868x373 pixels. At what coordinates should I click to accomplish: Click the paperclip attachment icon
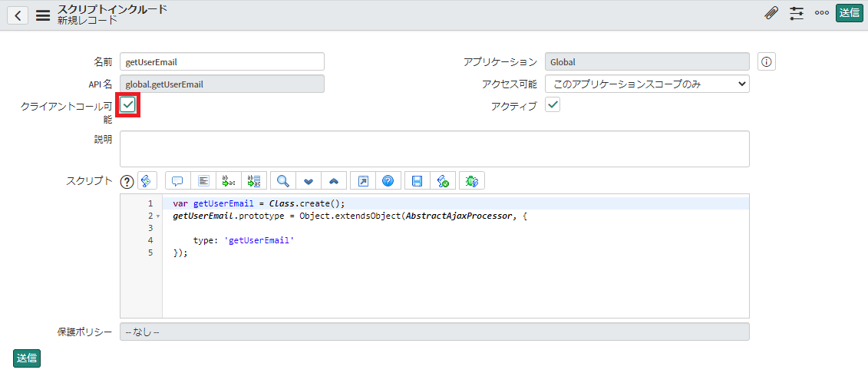click(771, 14)
